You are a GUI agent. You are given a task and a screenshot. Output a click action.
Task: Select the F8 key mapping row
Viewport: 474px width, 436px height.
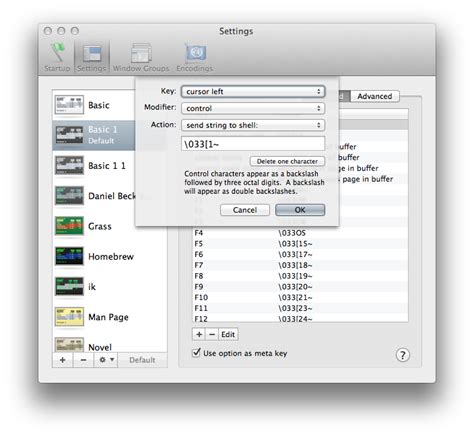tap(300, 276)
